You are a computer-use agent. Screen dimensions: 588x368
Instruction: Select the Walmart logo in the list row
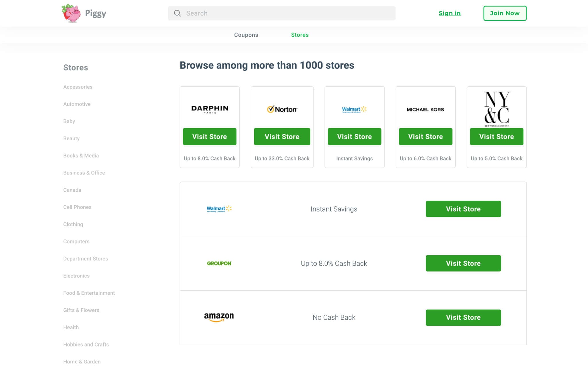(219, 209)
